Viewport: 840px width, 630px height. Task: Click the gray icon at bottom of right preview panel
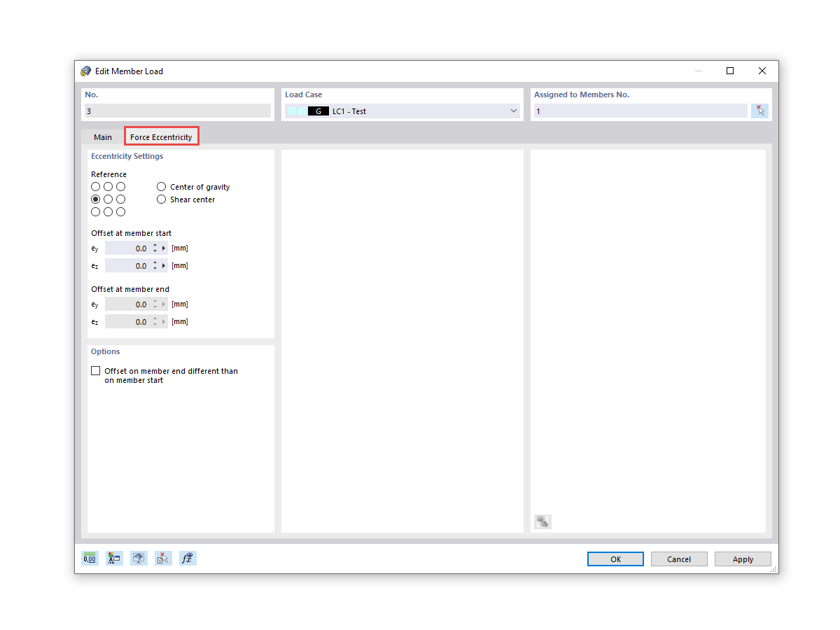click(542, 521)
